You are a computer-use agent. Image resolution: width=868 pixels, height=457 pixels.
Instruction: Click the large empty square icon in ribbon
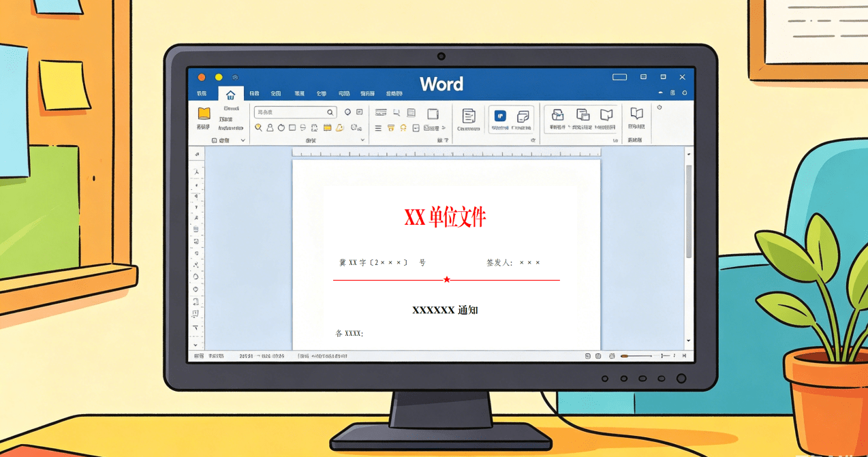[x=433, y=114]
